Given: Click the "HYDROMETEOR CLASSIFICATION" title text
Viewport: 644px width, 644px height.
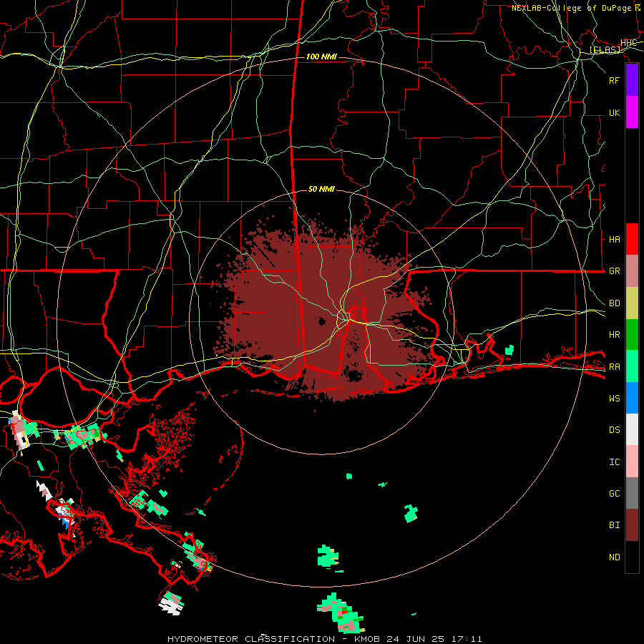Looking at the screenshot, I should tap(251, 639).
